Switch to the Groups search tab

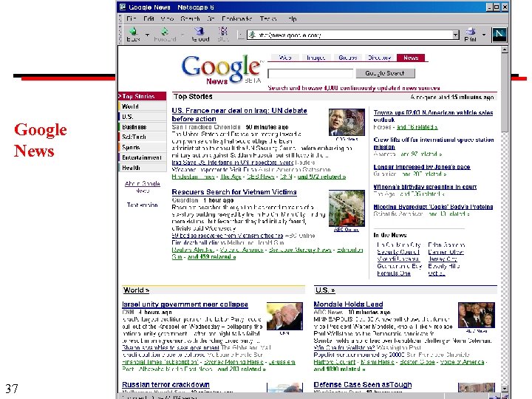click(348, 58)
